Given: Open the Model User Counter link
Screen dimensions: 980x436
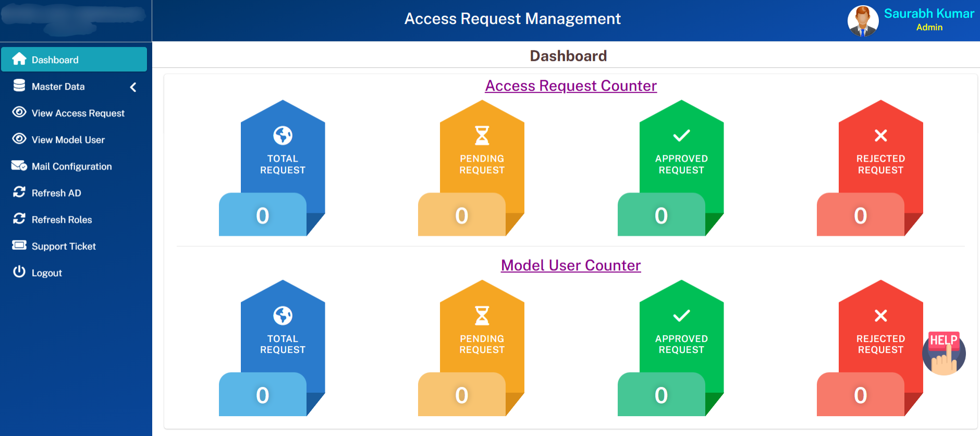Looking at the screenshot, I should pos(571,265).
